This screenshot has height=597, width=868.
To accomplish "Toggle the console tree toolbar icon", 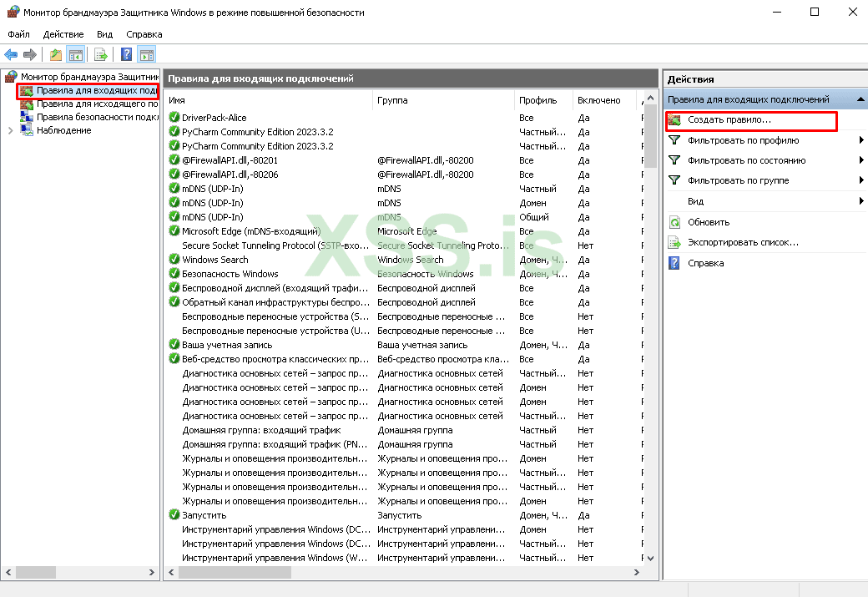I will [x=76, y=55].
